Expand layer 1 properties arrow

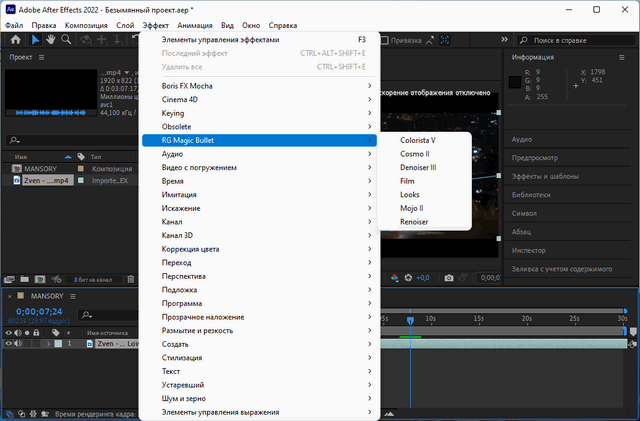coord(48,343)
